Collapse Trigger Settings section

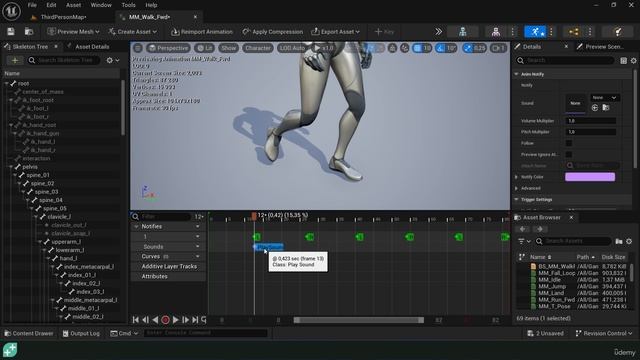pos(516,200)
